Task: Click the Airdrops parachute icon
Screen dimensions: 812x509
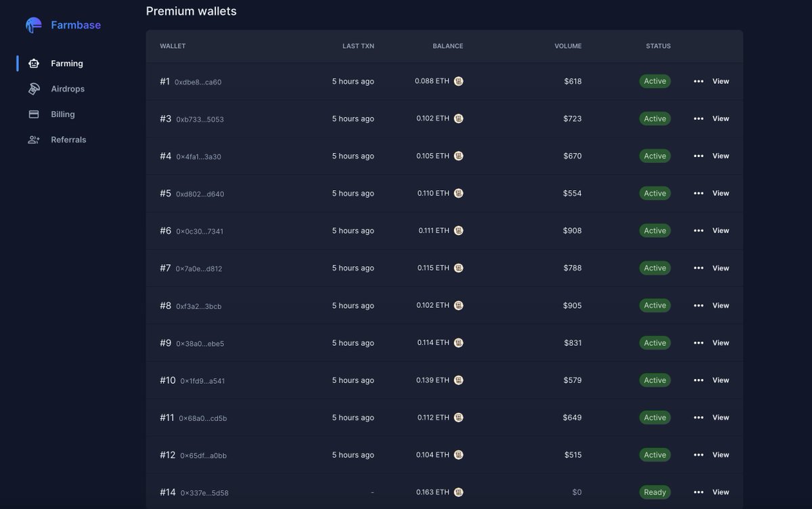Action: (34, 89)
